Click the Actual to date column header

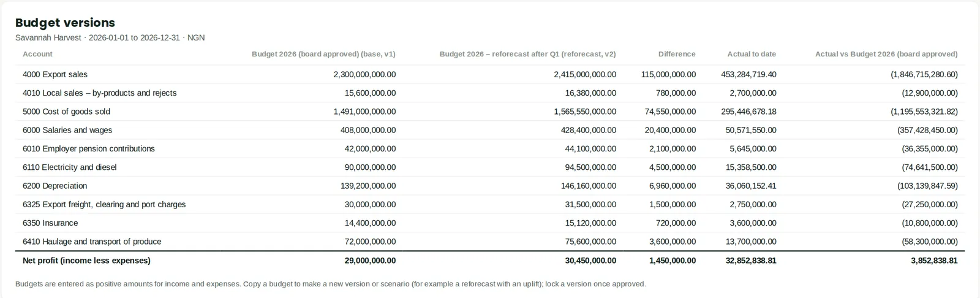coord(752,54)
